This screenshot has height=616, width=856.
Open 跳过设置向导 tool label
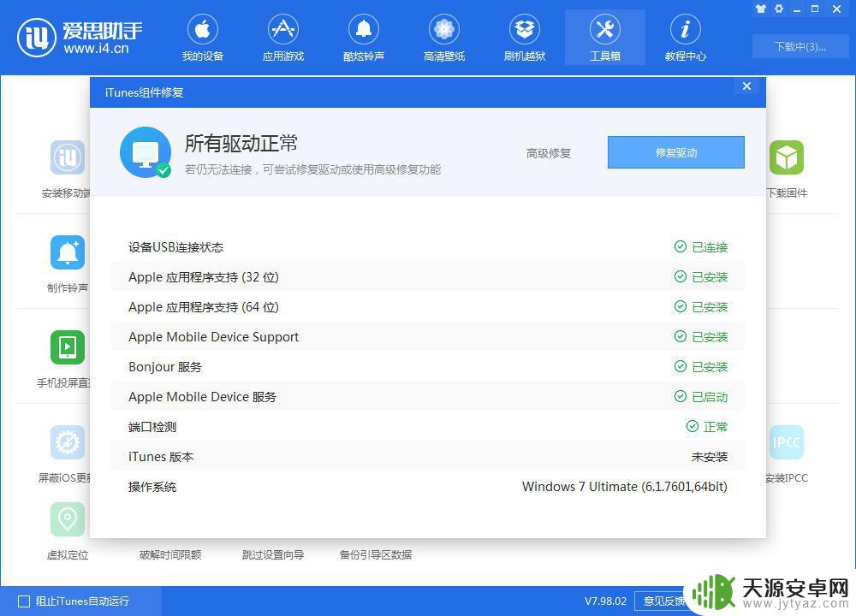(273, 555)
